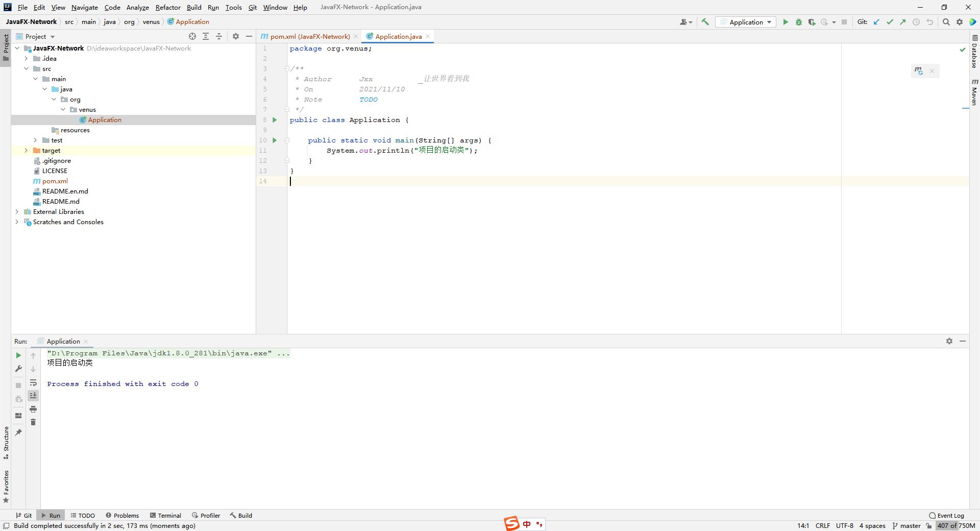Viewport: 980px width, 531px height.
Task: Toggle soft-wrap in Run console
Action: pos(33,382)
